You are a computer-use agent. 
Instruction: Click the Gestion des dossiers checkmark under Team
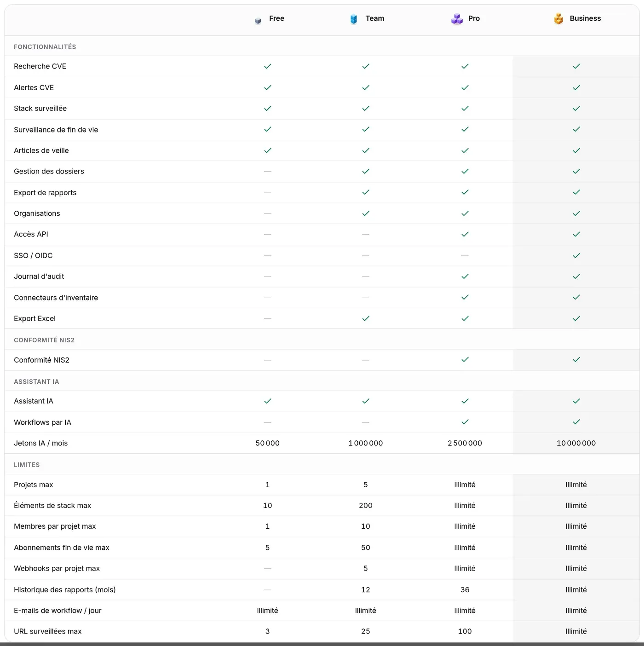pos(366,171)
